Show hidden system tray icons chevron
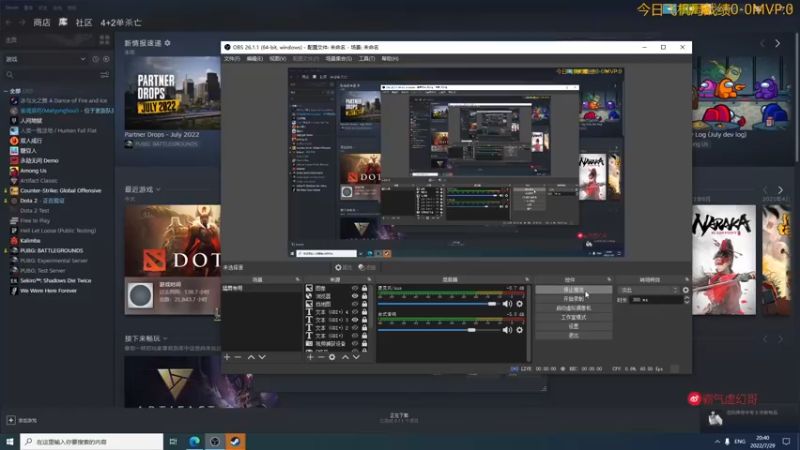Viewport: 800px width, 450px height. tap(717, 441)
